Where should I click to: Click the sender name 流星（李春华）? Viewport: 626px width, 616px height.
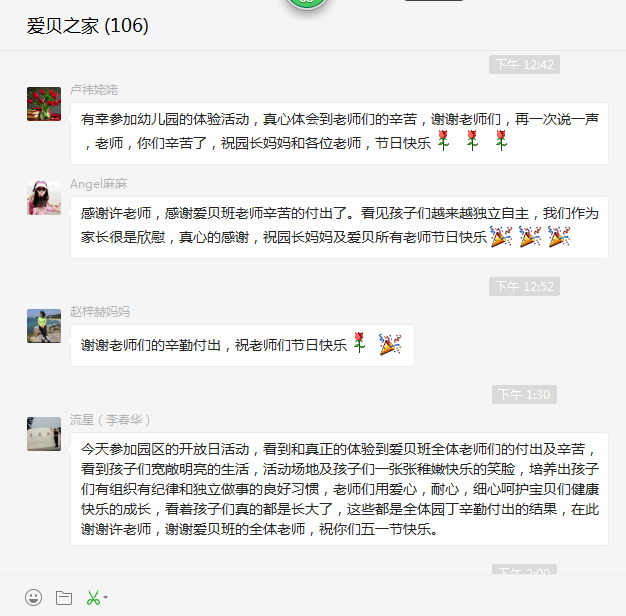(x=110, y=420)
